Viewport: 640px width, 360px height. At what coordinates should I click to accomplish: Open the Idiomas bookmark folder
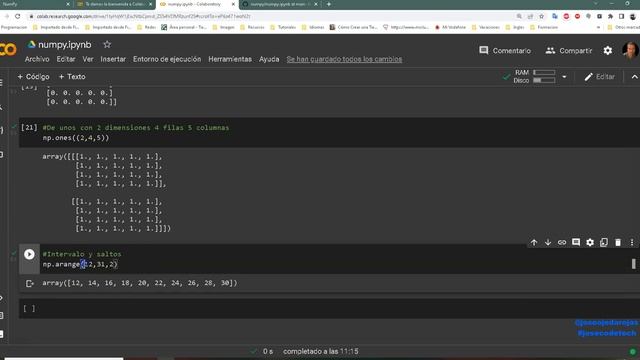(313, 27)
